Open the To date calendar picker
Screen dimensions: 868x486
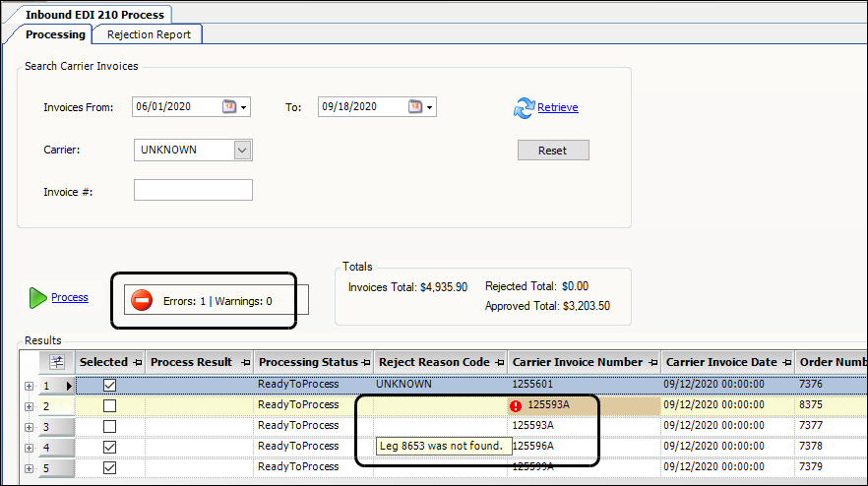(416, 107)
